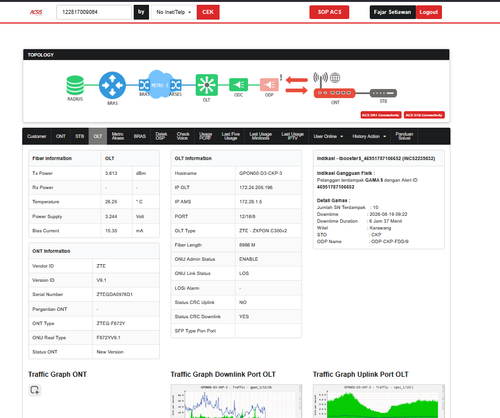The width and height of the screenshot is (500, 418).
Task: Click the ONU Link Status value LOS
Action: 244,273
